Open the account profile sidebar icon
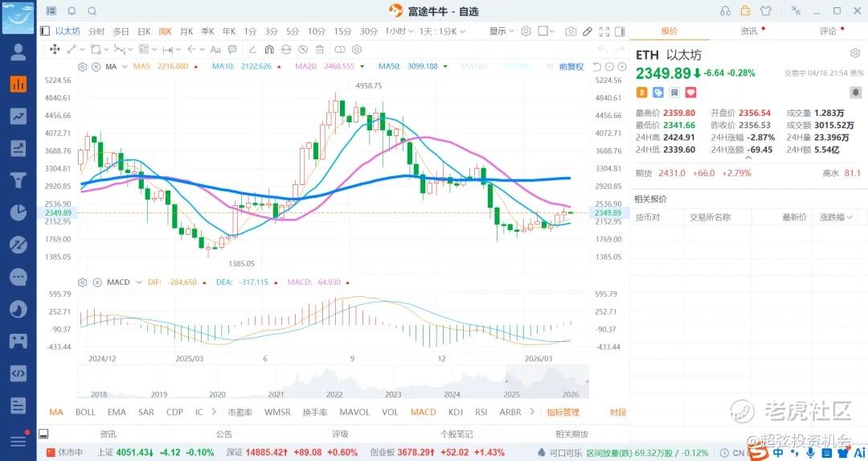 click(x=18, y=52)
